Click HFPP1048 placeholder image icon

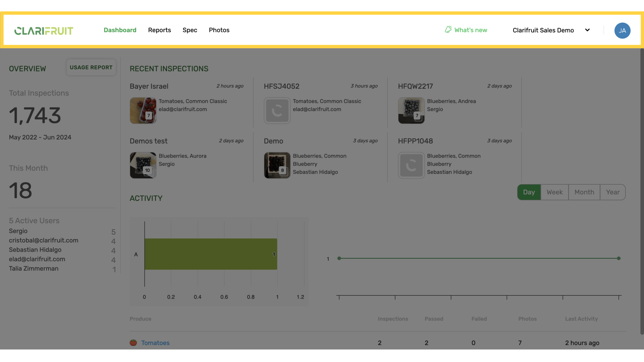coord(411,165)
